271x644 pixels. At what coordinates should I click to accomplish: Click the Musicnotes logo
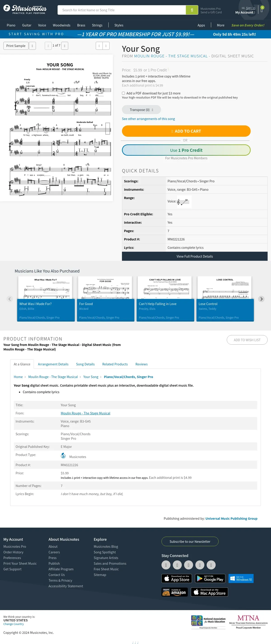pyautogui.click(x=25, y=9)
